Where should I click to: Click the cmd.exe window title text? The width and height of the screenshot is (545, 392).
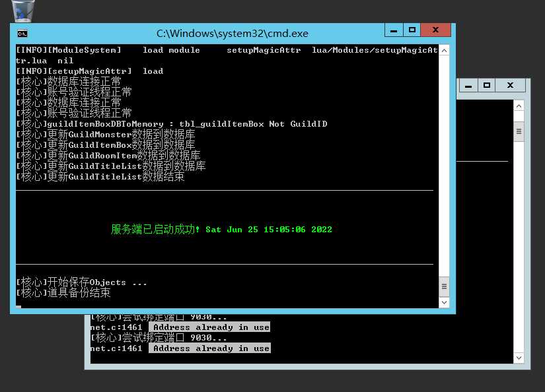click(232, 34)
